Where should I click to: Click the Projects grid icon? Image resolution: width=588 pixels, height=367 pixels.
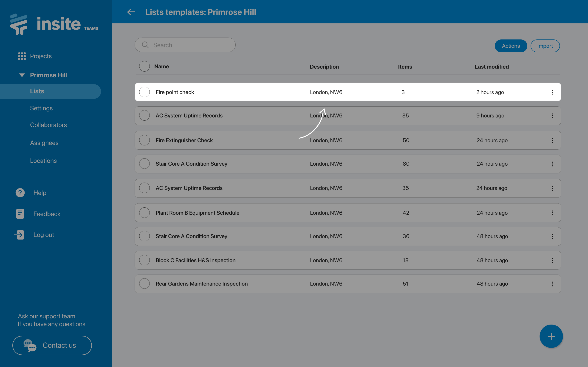coord(22,56)
